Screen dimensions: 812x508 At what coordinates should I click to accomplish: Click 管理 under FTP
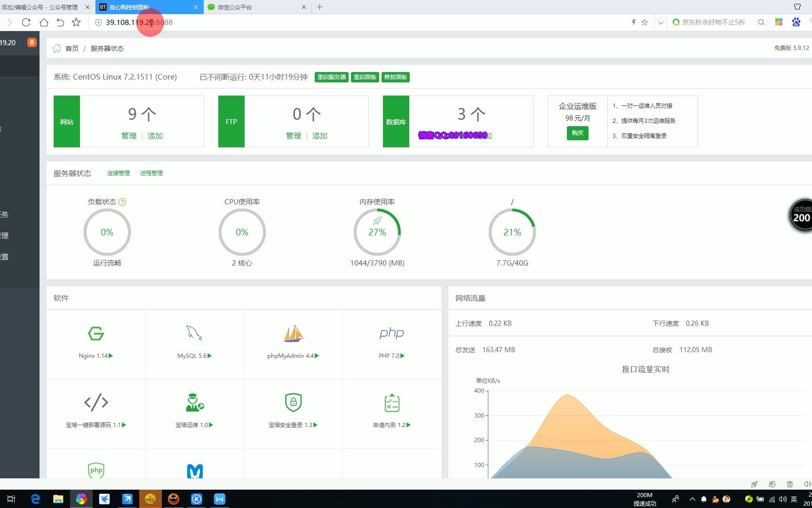[x=294, y=136]
